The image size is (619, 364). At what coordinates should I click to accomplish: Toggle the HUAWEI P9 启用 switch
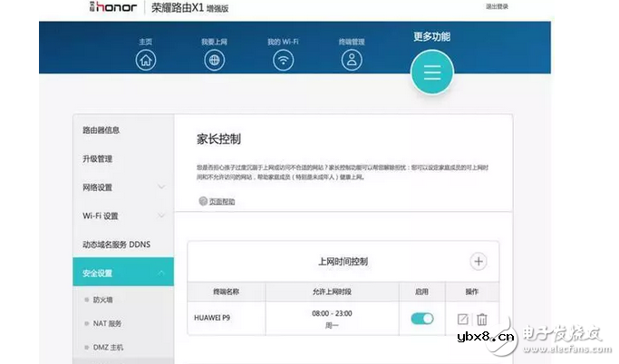click(x=422, y=318)
